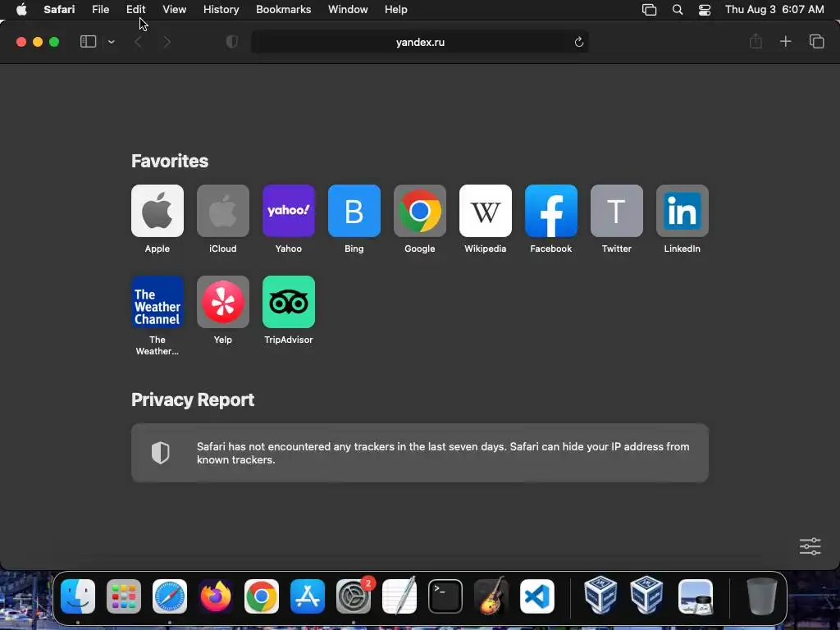Open the Yelp favorite
This screenshot has width=840, height=630.
223,302
